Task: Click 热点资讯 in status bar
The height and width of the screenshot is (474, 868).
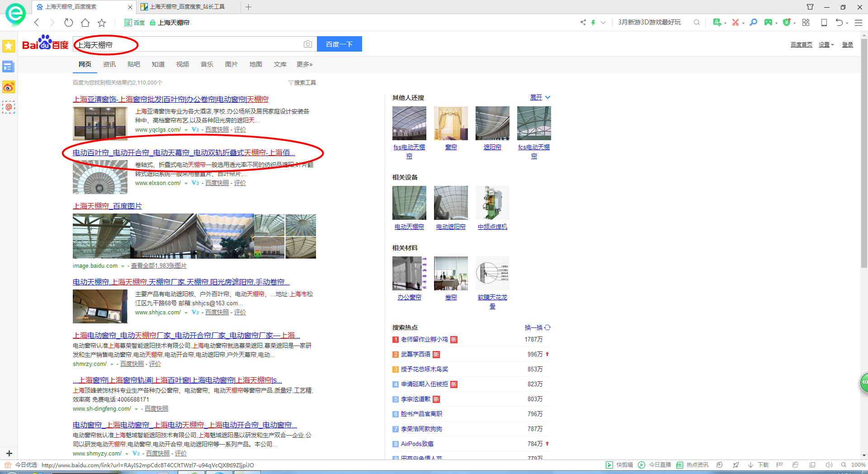Action: coord(693,465)
